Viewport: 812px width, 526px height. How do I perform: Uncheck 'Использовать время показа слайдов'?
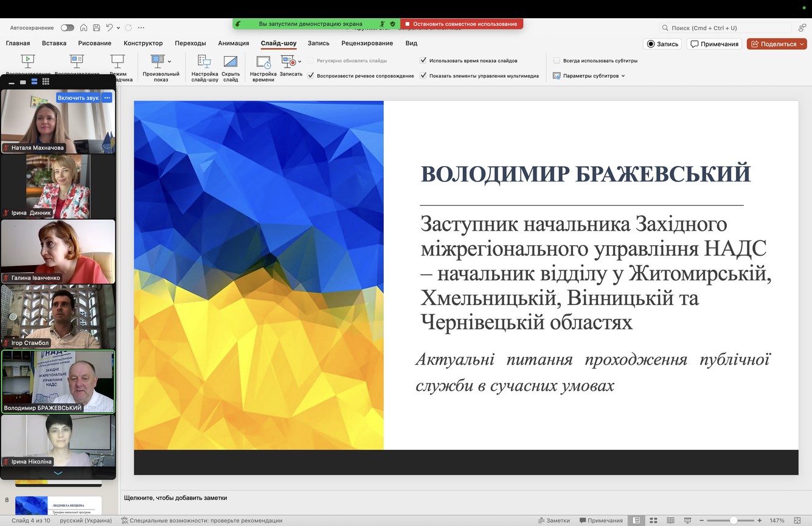point(423,61)
